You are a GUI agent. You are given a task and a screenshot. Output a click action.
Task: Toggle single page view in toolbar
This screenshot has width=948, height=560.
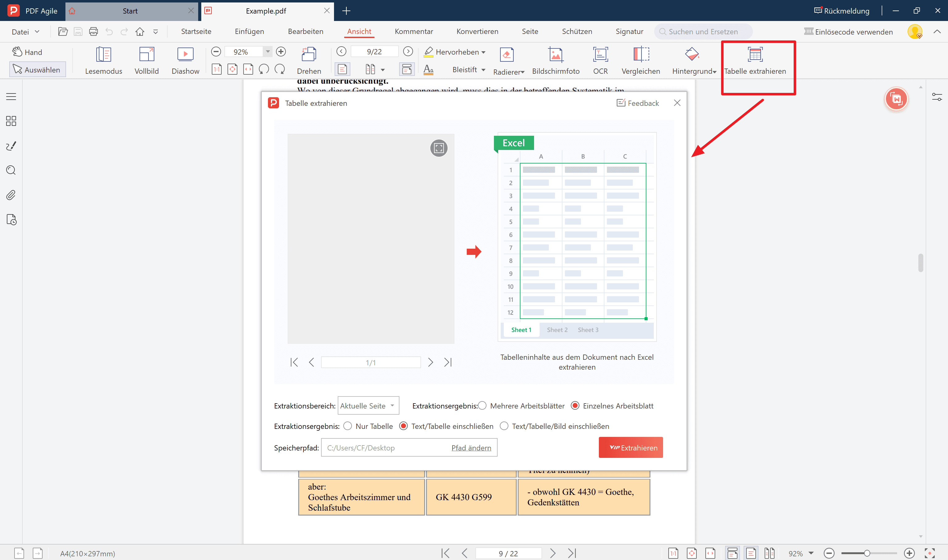pyautogui.click(x=342, y=69)
